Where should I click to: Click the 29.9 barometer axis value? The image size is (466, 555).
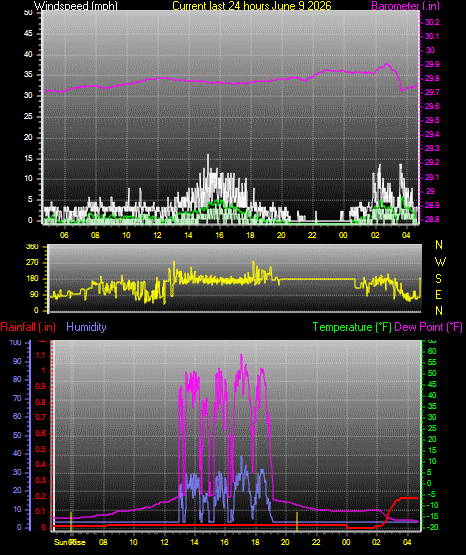432,64
